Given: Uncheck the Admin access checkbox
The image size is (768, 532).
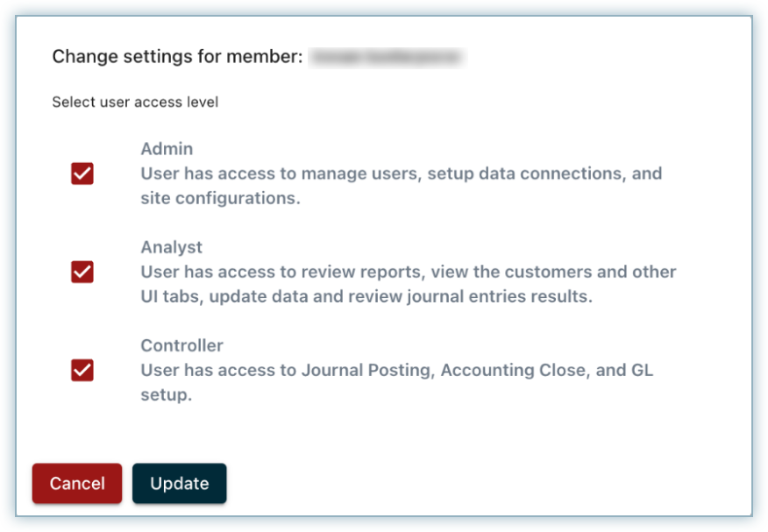Looking at the screenshot, I should tap(82, 174).
